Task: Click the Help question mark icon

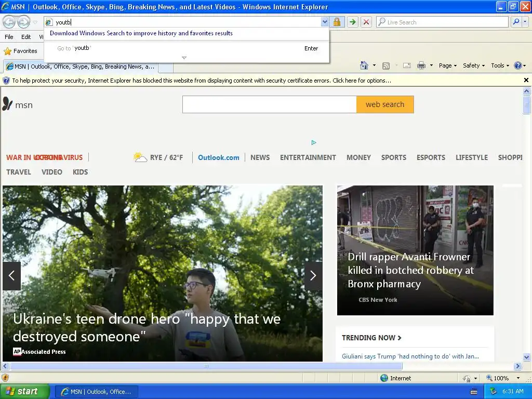Action: click(518, 65)
